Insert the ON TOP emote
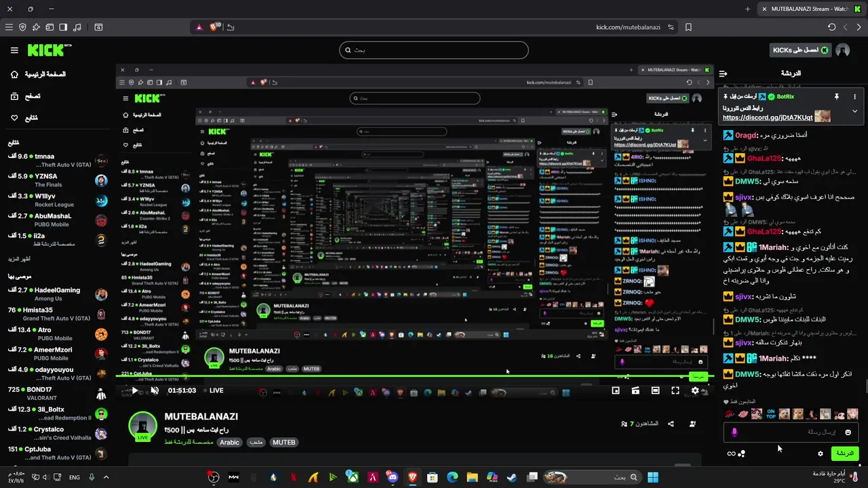 (x=771, y=414)
